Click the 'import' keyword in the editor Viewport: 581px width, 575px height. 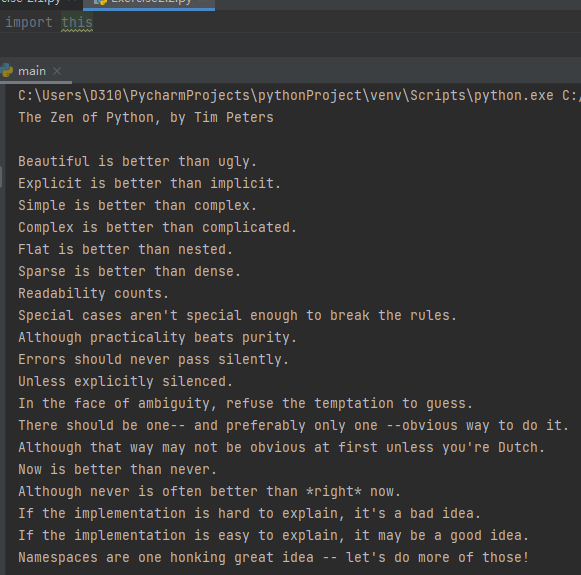[29, 23]
